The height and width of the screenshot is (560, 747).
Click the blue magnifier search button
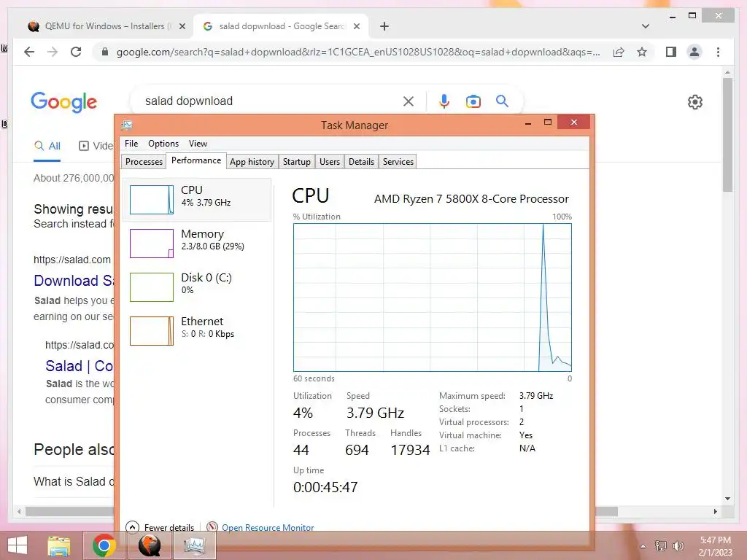tap(502, 101)
